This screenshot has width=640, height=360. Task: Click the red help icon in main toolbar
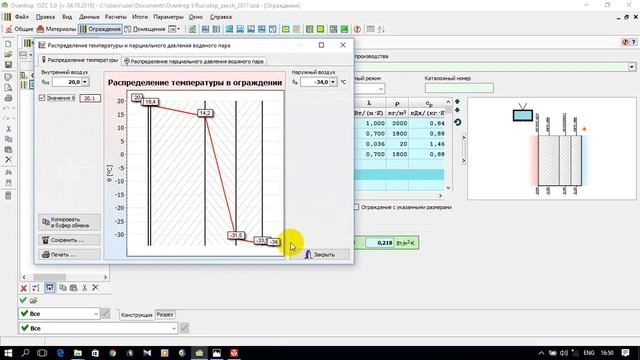tap(357, 29)
